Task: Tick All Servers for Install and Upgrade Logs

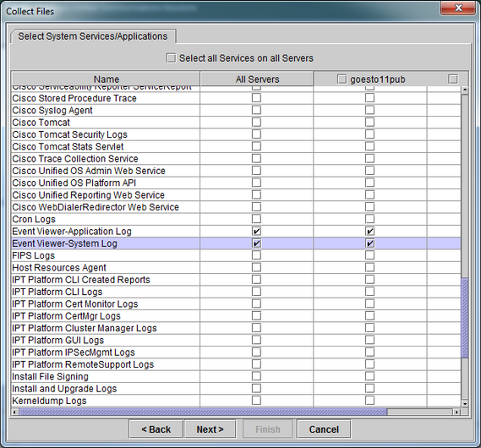Action: pos(256,388)
